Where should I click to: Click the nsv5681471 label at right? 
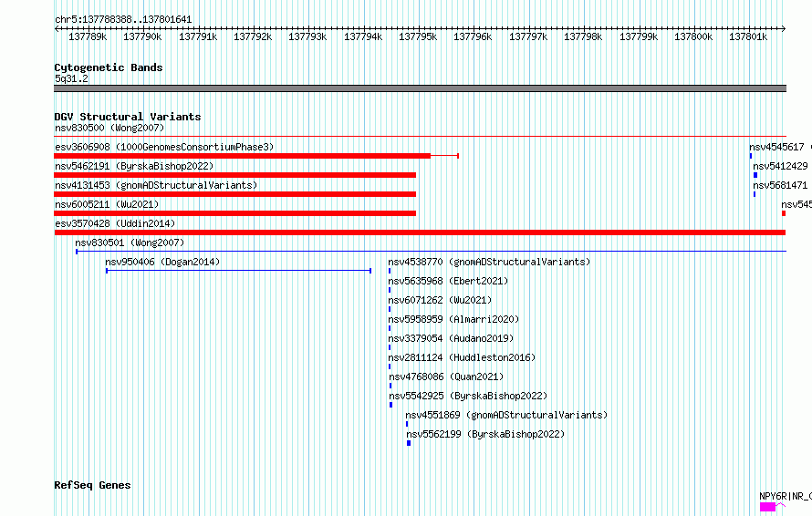pos(780,185)
